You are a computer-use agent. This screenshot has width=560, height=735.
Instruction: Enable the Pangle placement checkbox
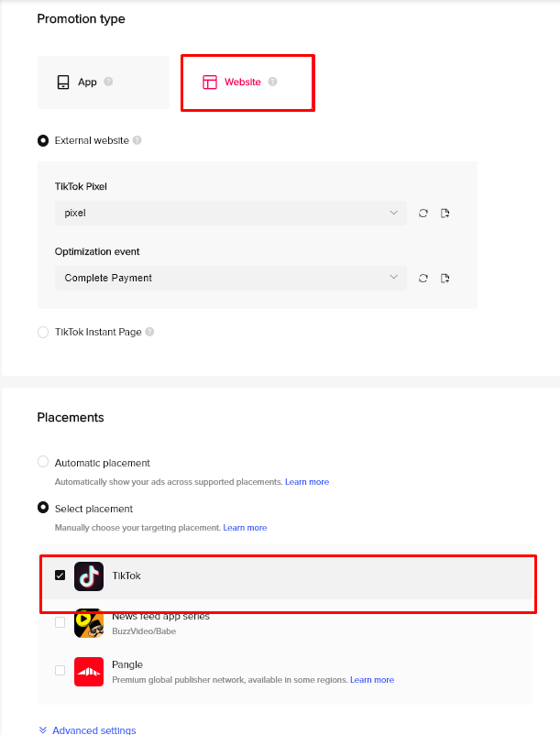(60, 670)
